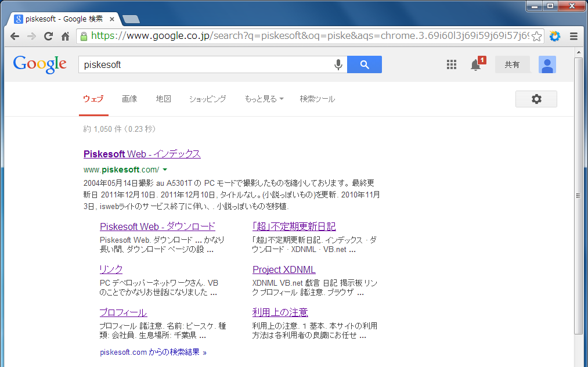Click the browser back arrow

(15, 37)
